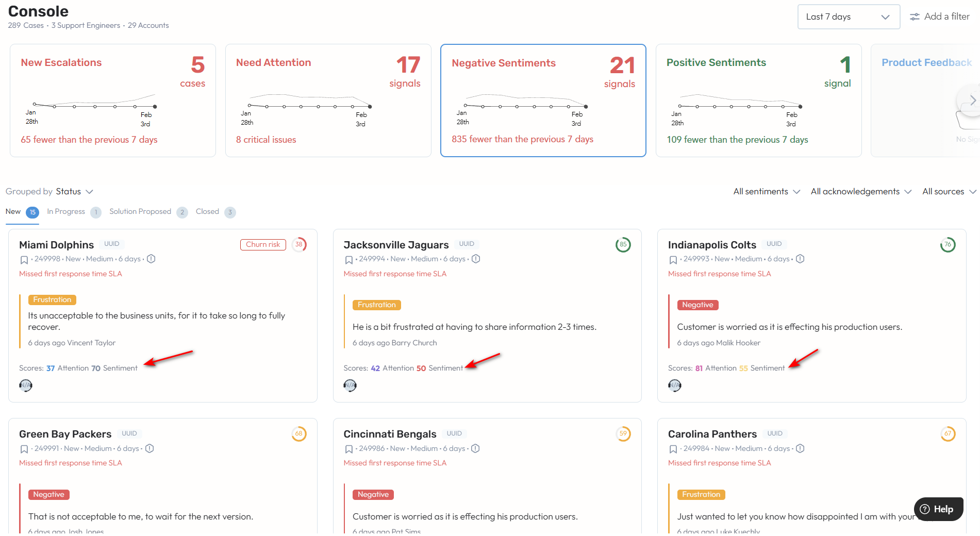The width and height of the screenshot is (980, 536).
Task: Advance the summary cards carousel with right arrow
Action: 972,100
